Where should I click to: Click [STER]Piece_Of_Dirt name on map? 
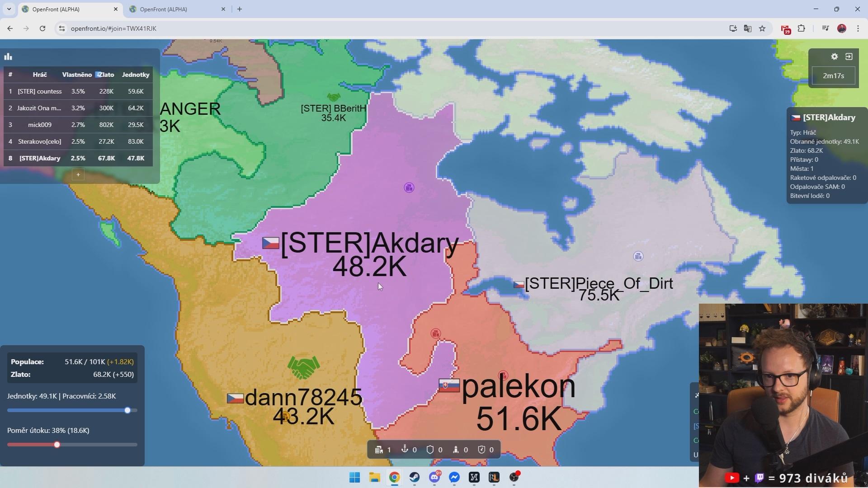[x=599, y=283]
